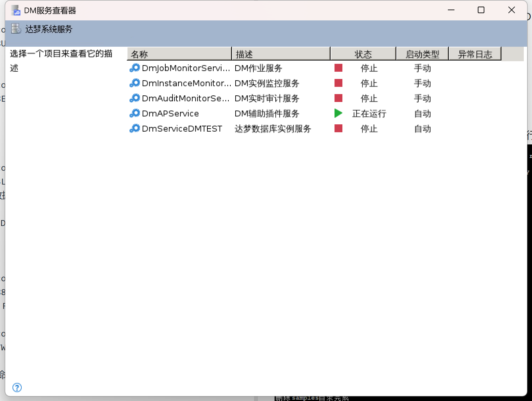This screenshot has height=401, width=532.
Task: Click the 选择一个项目来查看它的描述 hint text
Action: pyautogui.click(x=61, y=61)
